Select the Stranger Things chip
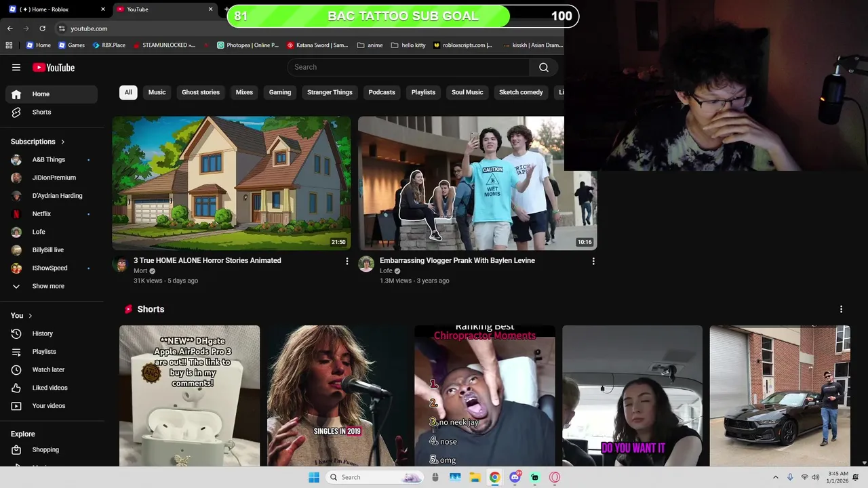The height and width of the screenshot is (488, 868). pos(330,92)
